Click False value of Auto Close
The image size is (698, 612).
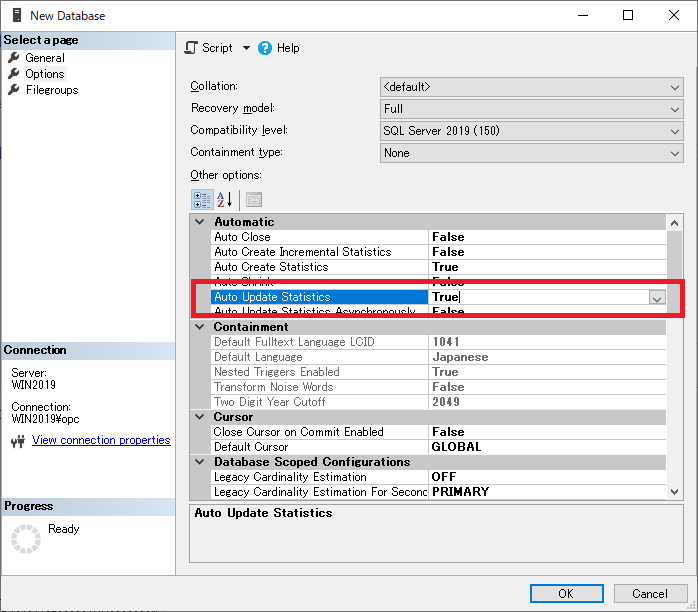pyautogui.click(x=448, y=237)
